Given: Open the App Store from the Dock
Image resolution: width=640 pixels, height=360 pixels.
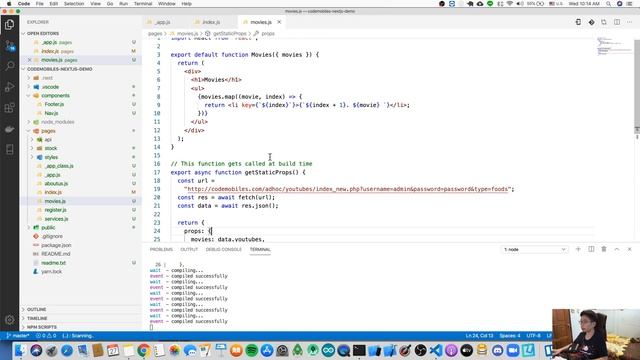Looking at the screenshot, I should pyautogui.click(x=267, y=350).
